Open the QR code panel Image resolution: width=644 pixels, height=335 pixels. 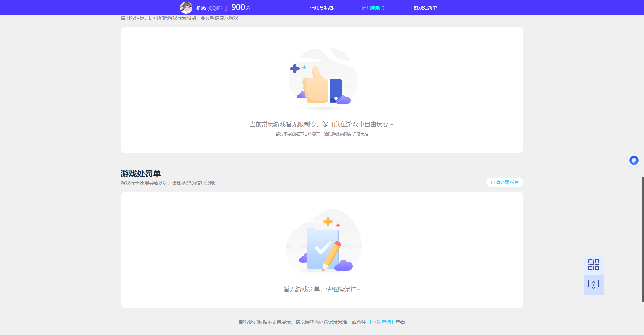593,264
